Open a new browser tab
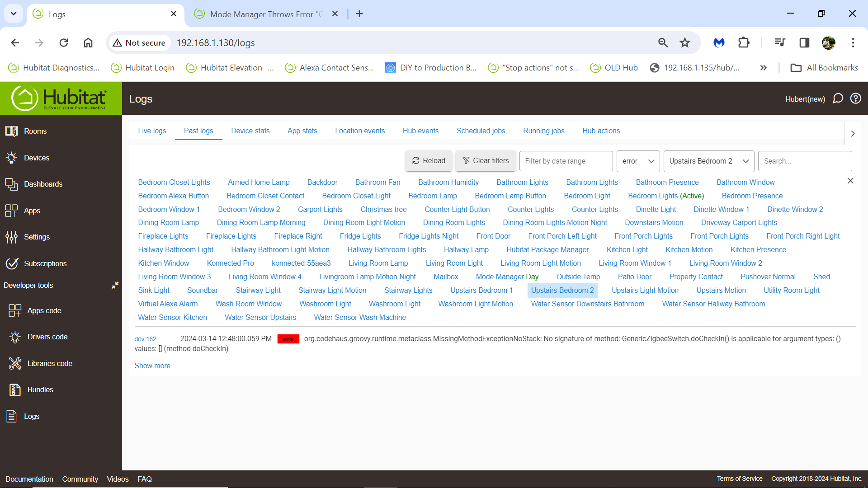The height and width of the screenshot is (488, 868). 359,14
